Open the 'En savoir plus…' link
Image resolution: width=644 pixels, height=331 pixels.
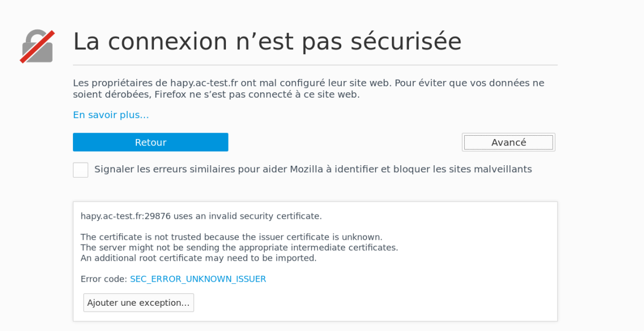[111, 115]
